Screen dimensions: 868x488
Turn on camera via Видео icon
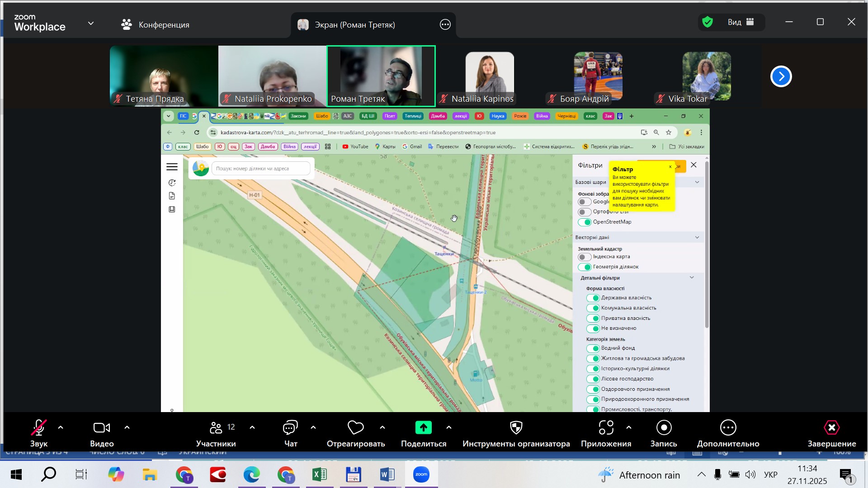click(102, 428)
